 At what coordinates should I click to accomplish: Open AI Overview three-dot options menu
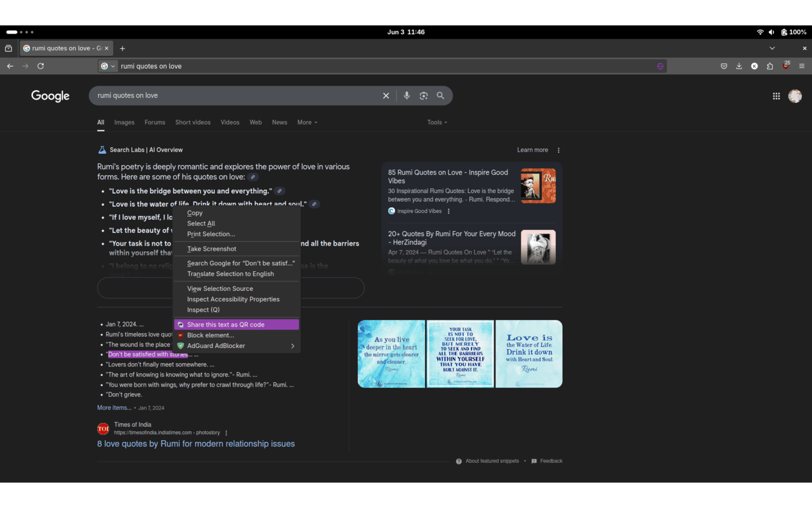[x=559, y=150]
